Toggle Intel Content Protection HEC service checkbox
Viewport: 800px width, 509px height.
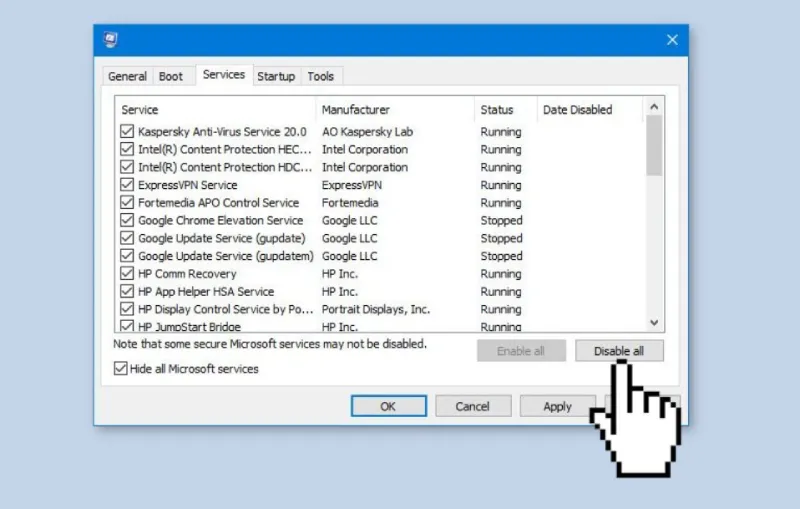(127, 149)
